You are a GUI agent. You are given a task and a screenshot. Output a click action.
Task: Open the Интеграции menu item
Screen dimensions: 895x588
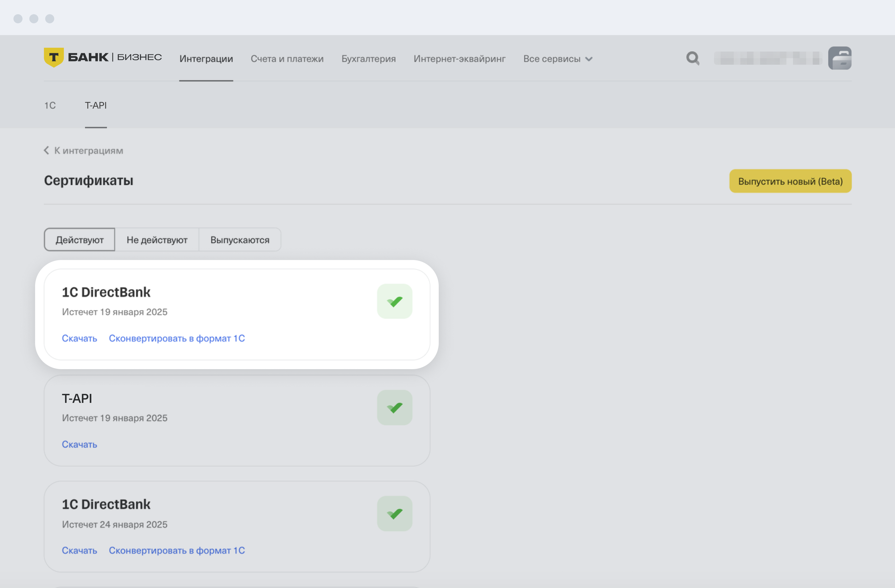(206, 59)
